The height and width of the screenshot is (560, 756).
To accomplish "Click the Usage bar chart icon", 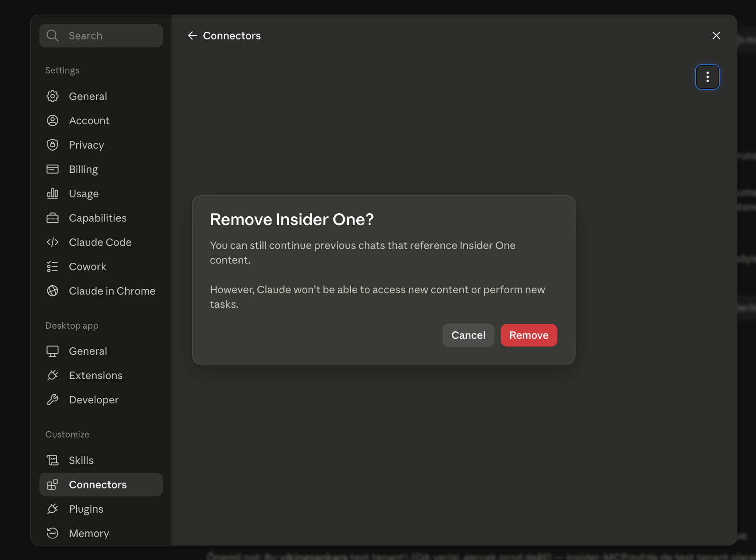I will 53,193.
